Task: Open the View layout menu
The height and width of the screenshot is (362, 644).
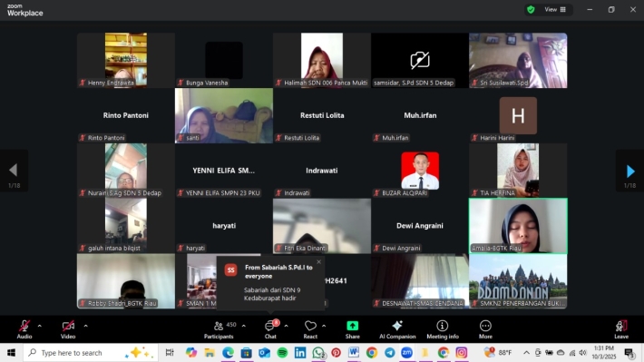Action: pyautogui.click(x=555, y=9)
